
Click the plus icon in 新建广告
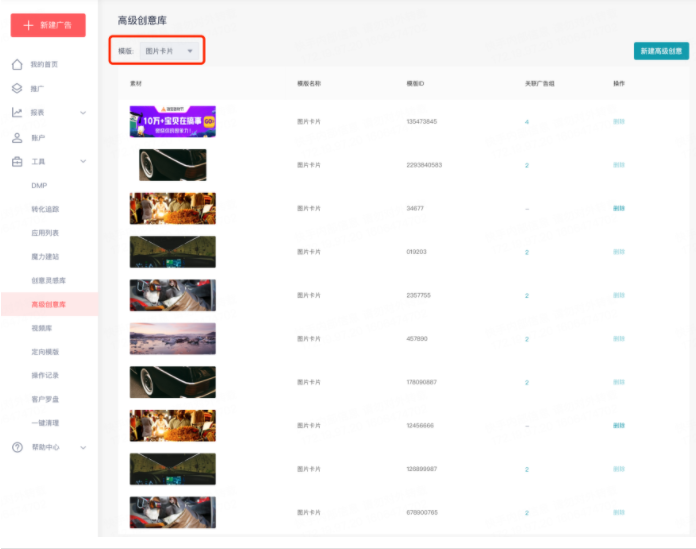pyautogui.click(x=28, y=25)
